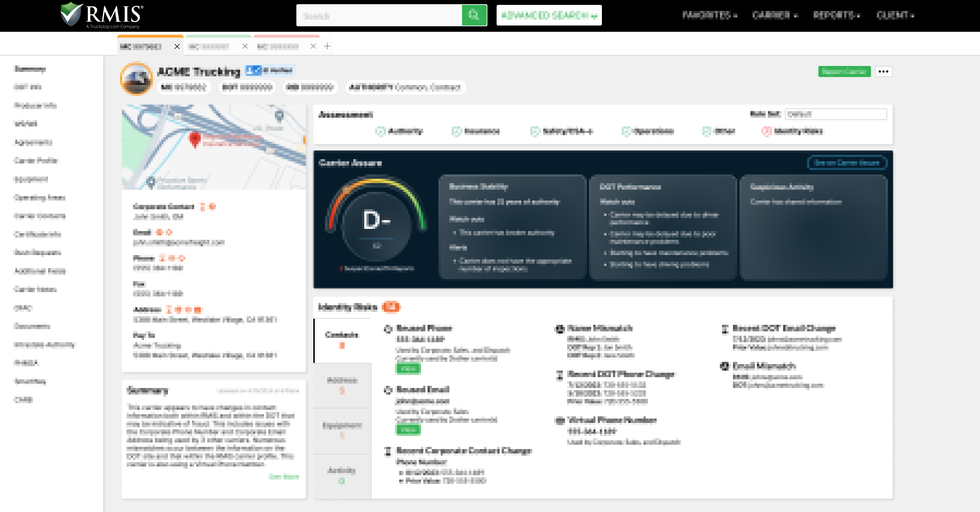This screenshot has width=980, height=512.
Task: Open the Rule Set Default dropdown
Action: point(836,114)
